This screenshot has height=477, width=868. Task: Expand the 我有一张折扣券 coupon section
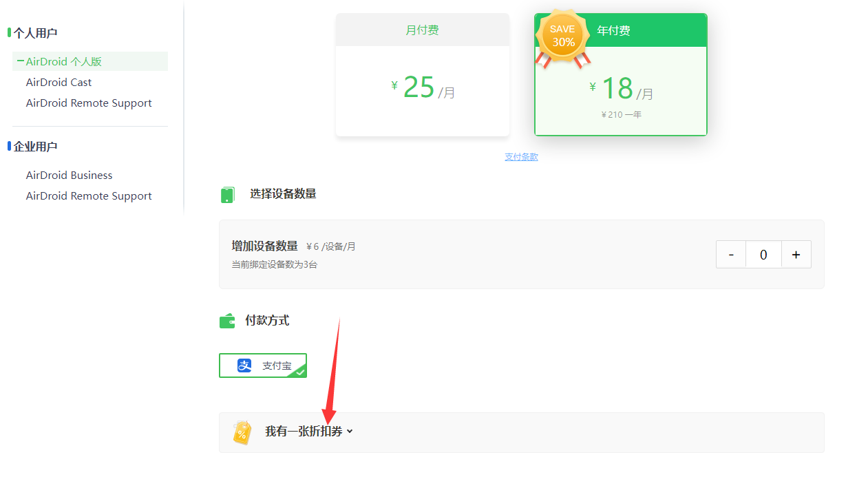(x=521, y=432)
